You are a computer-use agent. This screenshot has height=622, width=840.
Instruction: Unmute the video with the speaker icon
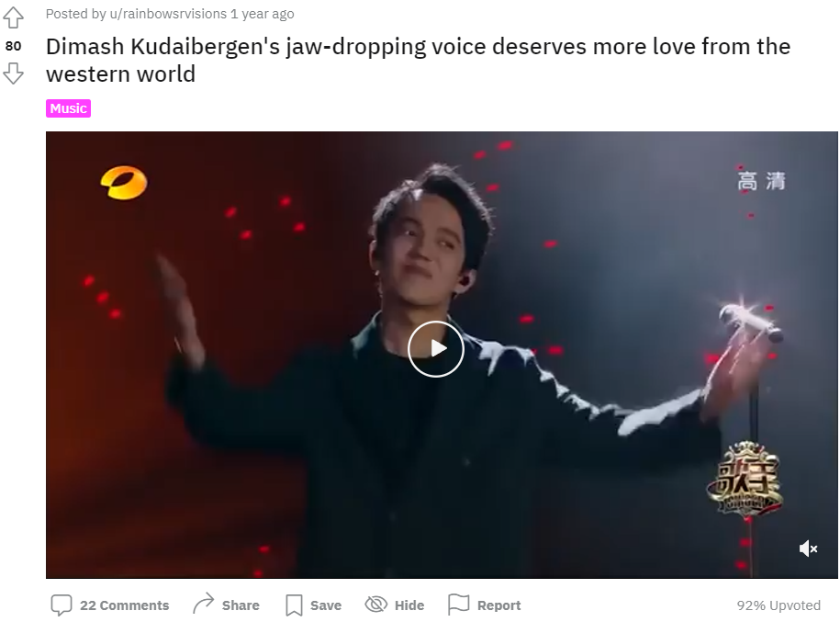[x=808, y=548]
